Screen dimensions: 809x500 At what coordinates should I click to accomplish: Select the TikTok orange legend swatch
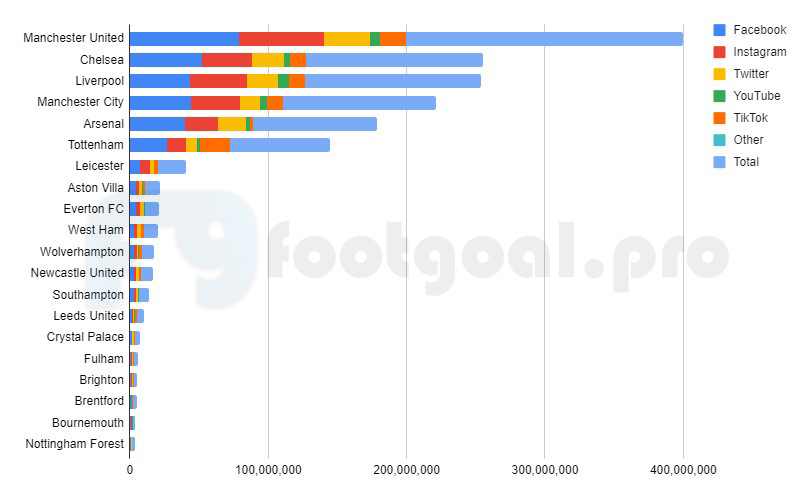click(x=719, y=118)
